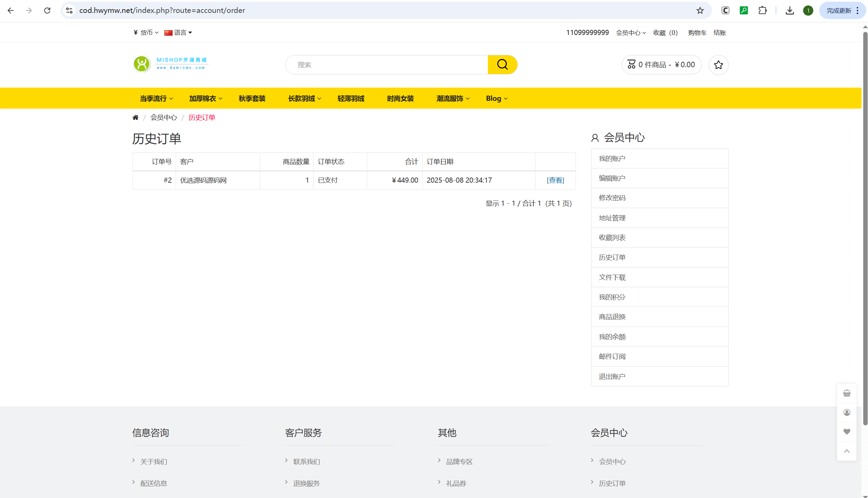Screen dimensions: 868x498
Task: Open the 语言 language selector
Action: tap(178, 32)
